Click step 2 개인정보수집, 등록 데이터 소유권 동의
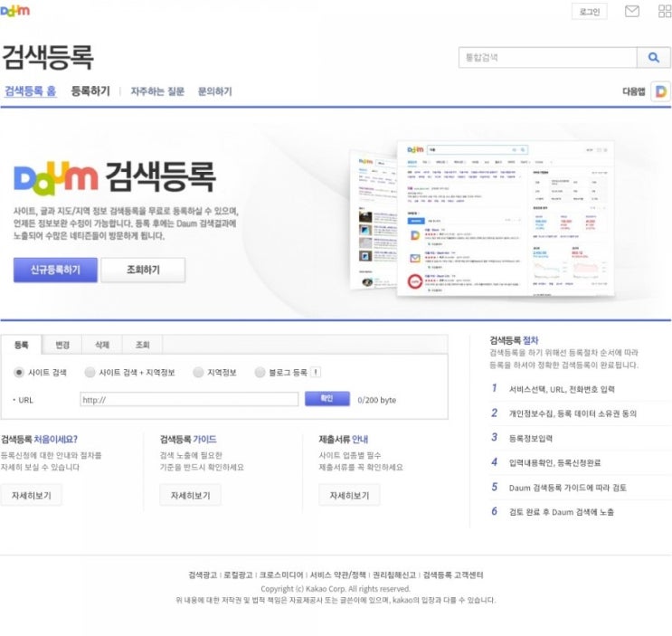672x636 pixels. click(573, 413)
